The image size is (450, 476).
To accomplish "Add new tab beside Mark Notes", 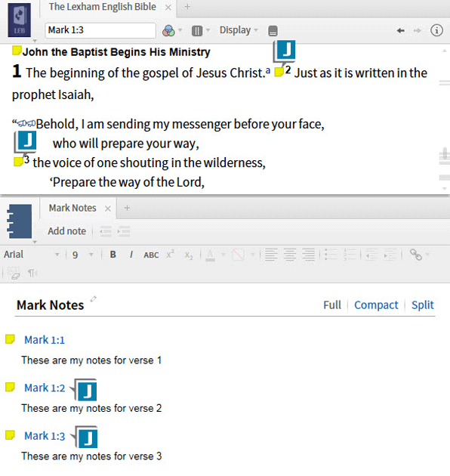I will (127, 208).
